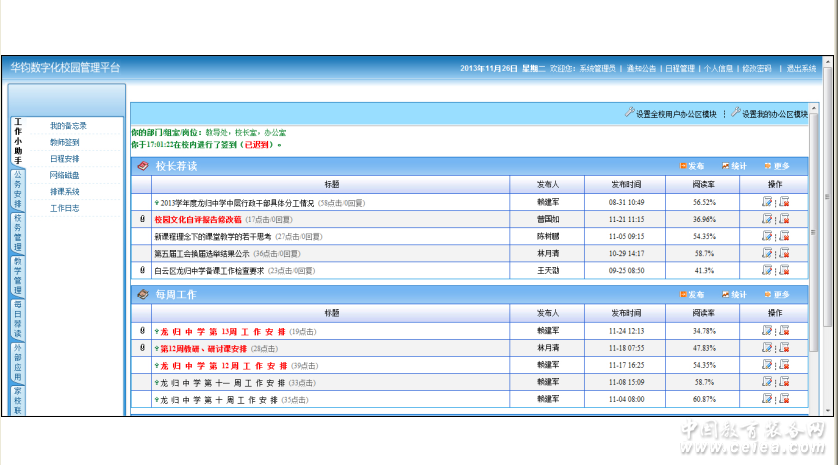Click edit icon for 校园文化自评报告修改稿 row
The width and height of the screenshot is (838, 465).
click(767, 219)
